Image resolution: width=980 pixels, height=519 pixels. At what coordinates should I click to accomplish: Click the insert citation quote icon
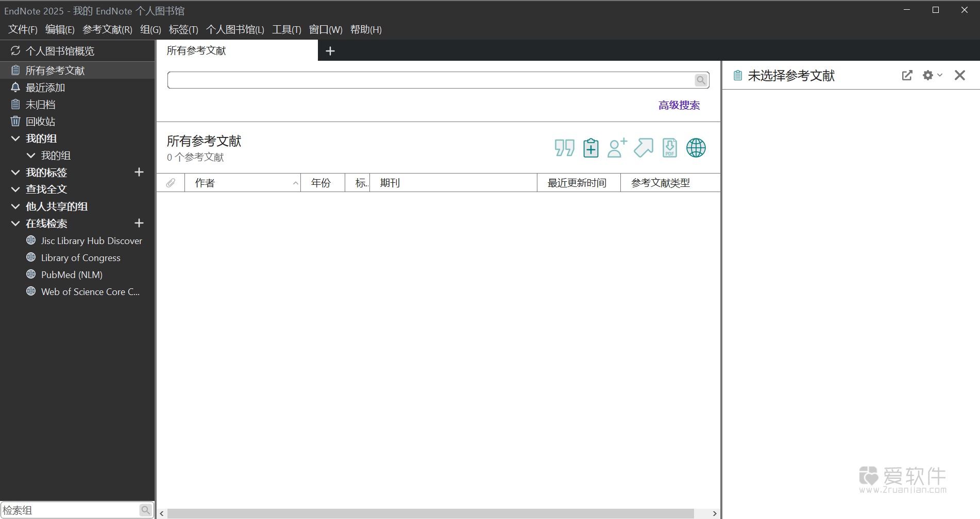pyautogui.click(x=564, y=148)
